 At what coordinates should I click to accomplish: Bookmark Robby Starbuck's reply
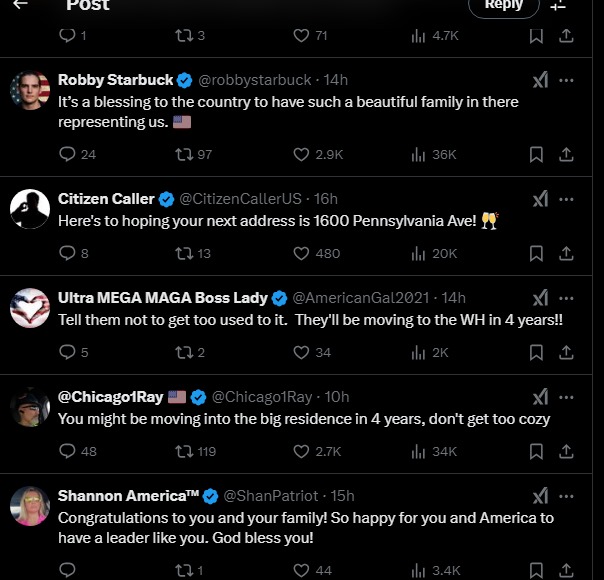coord(536,154)
